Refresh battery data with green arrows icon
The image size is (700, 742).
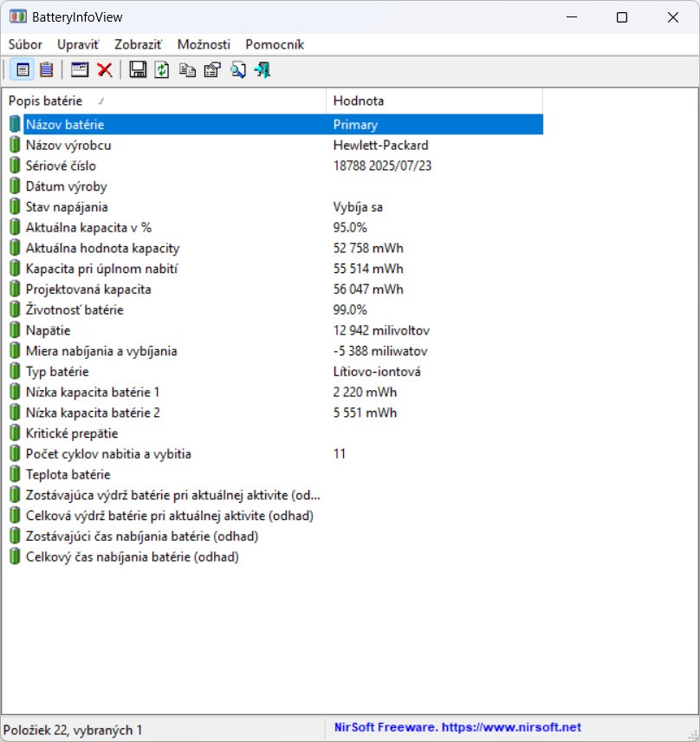[162, 70]
